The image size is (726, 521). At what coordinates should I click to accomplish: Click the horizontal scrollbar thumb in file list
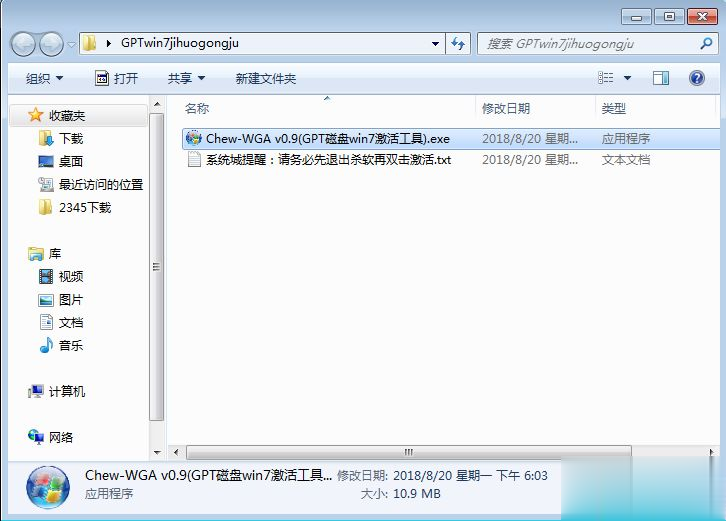pyautogui.click(x=409, y=452)
